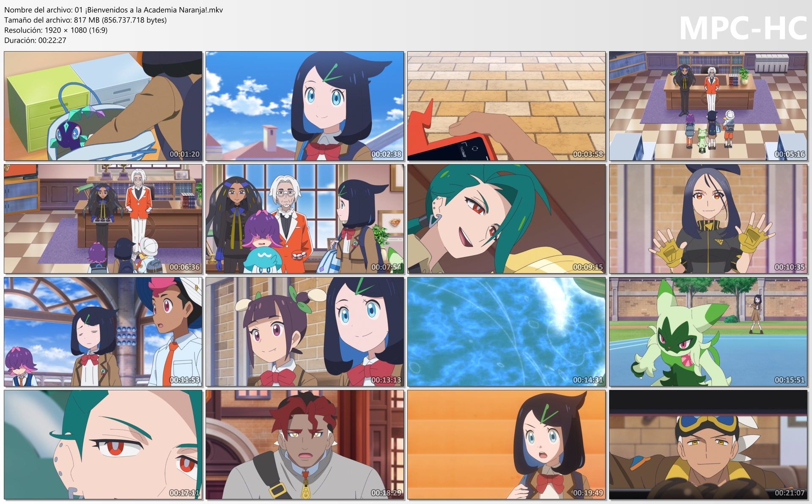Select the thumbnail at 00:03:58

coord(507,106)
